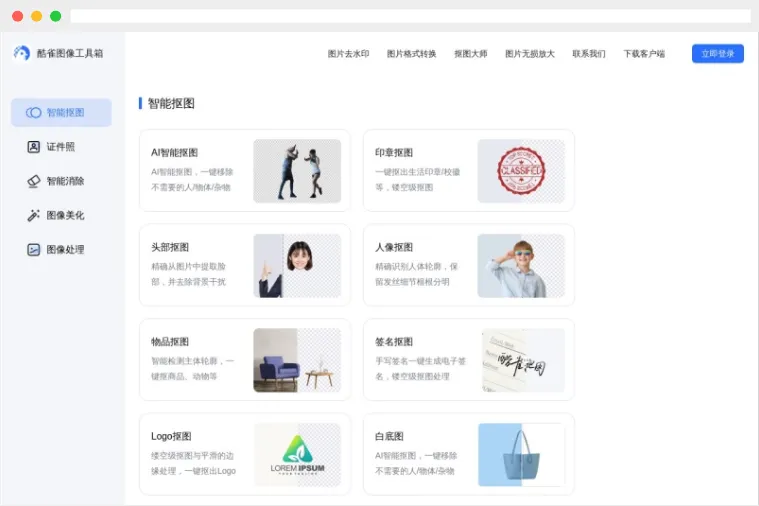Open the 头部抠图 card title
The image size is (759, 506).
(170, 247)
